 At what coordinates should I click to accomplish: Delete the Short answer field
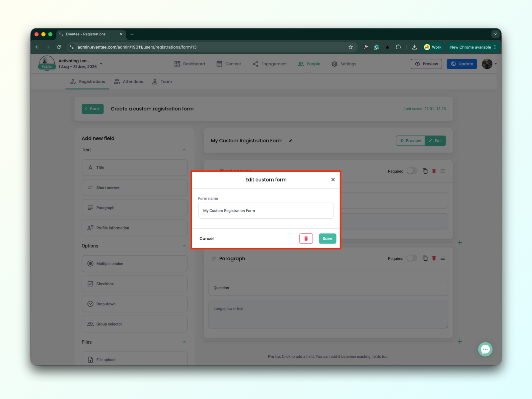[x=434, y=171]
